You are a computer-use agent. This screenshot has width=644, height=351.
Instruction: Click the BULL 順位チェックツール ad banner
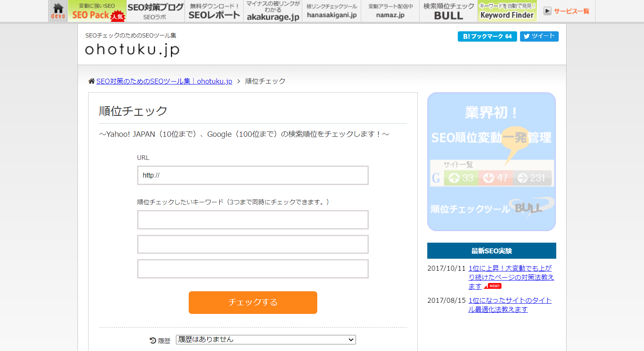[x=491, y=161]
